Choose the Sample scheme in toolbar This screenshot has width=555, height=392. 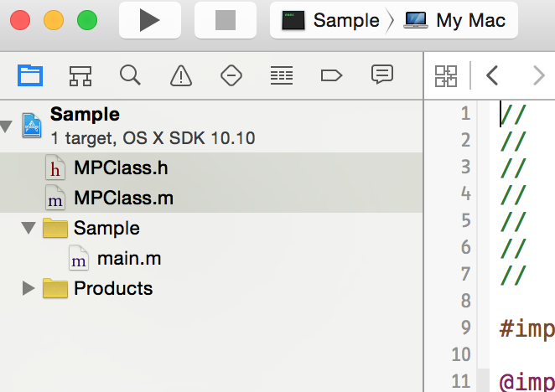tap(331, 20)
